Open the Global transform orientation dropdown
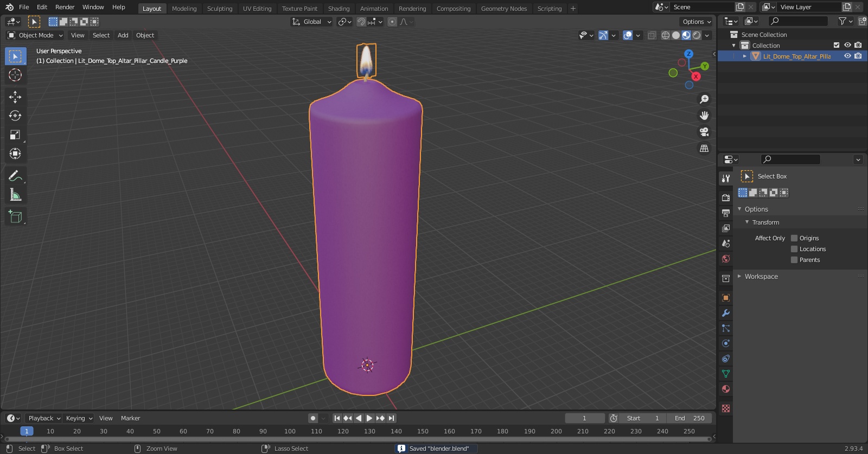This screenshot has height=454, width=868. tap(312, 22)
